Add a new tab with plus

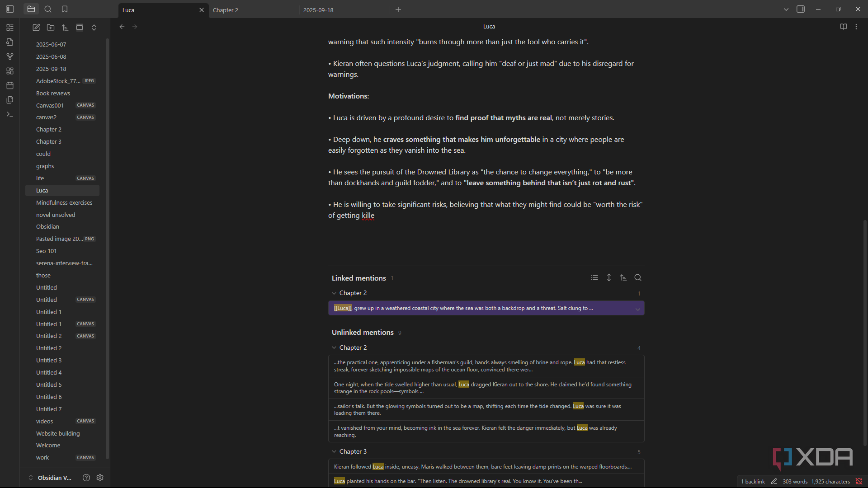tap(398, 9)
